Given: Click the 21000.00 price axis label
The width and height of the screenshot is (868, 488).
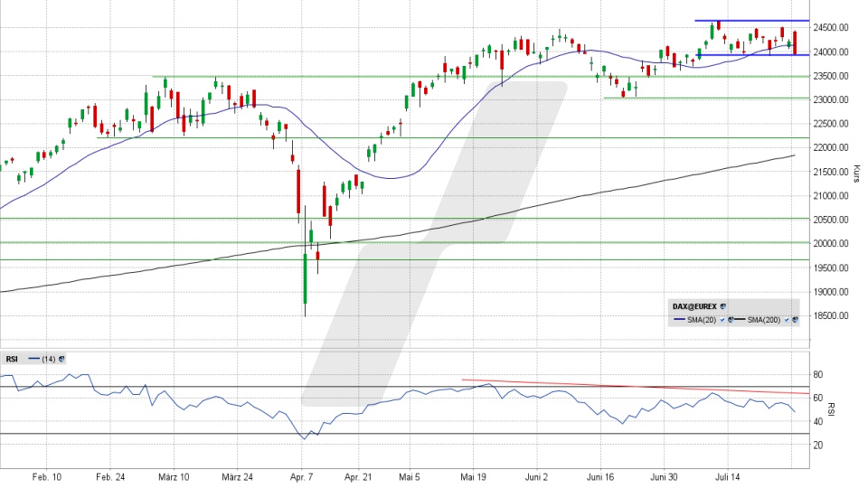Looking at the screenshot, I should pos(831,196).
